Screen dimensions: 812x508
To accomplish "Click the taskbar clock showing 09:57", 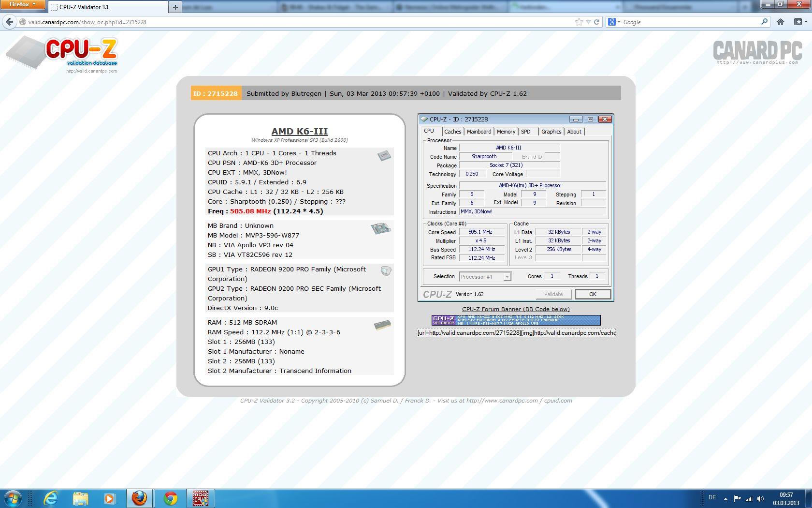I will click(x=786, y=499).
